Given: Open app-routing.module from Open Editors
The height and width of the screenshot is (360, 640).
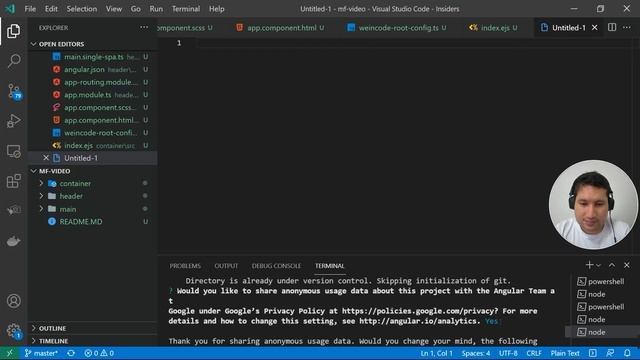Looking at the screenshot, I should tap(93, 82).
